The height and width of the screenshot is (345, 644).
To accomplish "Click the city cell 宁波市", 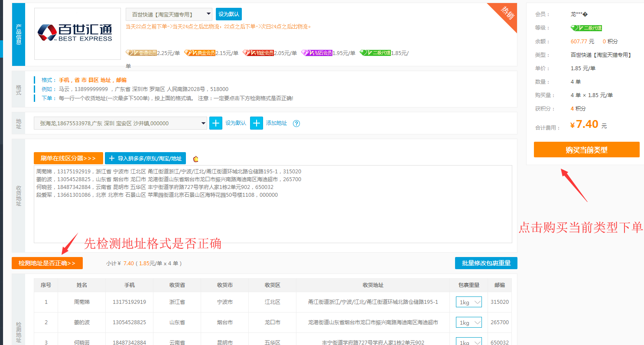I will click(225, 302).
